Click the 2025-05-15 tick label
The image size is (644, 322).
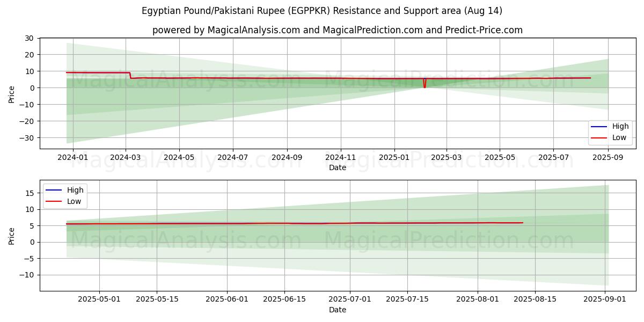pos(157,299)
